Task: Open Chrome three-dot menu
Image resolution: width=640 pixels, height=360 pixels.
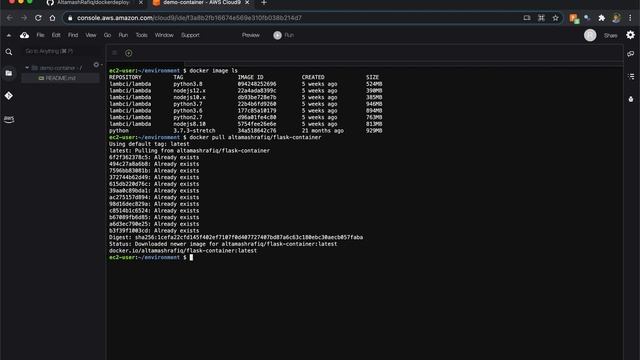Action: coord(630,18)
